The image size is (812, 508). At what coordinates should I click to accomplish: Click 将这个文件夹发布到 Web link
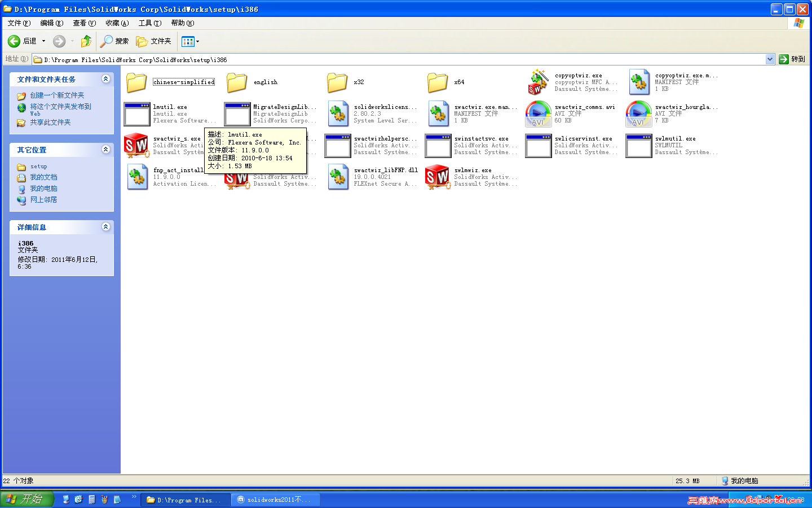click(x=60, y=110)
